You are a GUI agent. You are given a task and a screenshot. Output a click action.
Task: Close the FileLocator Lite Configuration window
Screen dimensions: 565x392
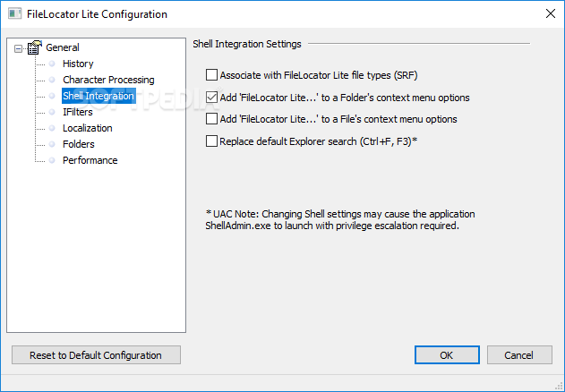551,14
